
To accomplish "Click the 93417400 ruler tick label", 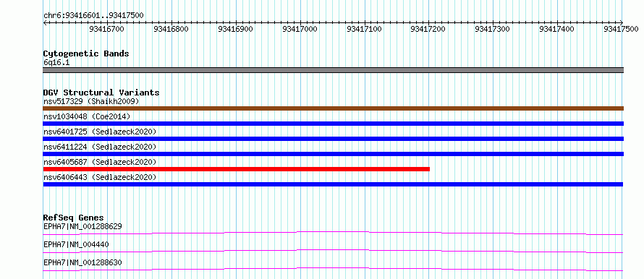I will pyautogui.click(x=556, y=29).
